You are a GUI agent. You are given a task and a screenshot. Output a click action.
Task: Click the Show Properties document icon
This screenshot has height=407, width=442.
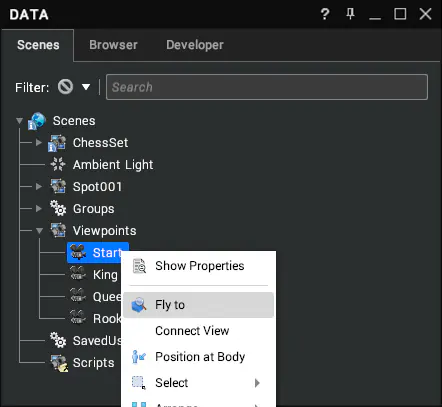pos(139,266)
